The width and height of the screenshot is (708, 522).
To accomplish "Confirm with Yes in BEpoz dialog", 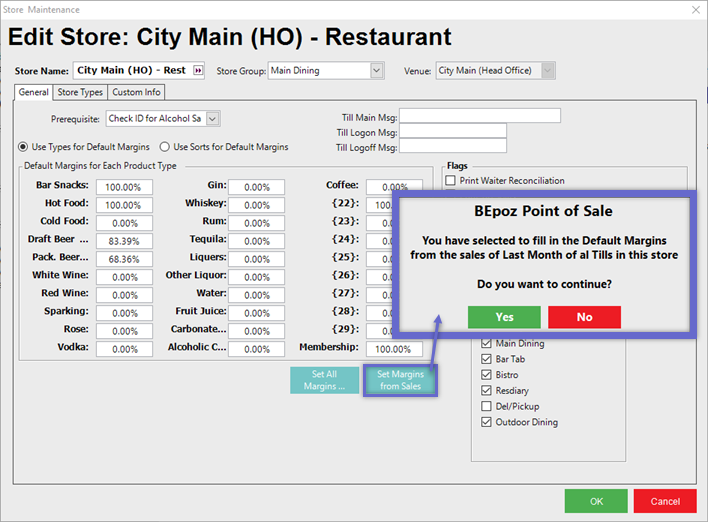I will pyautogui.click(x=504, y=317).
